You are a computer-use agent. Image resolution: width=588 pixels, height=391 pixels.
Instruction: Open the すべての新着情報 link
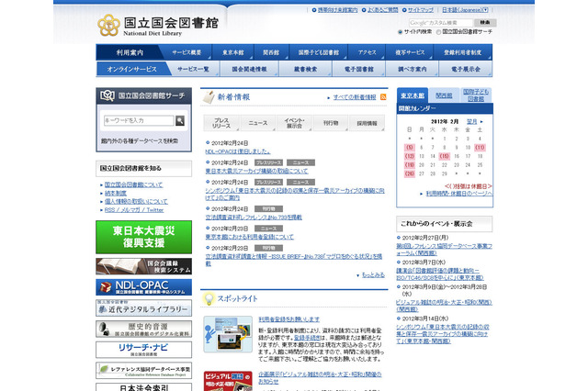coord(354,96)
